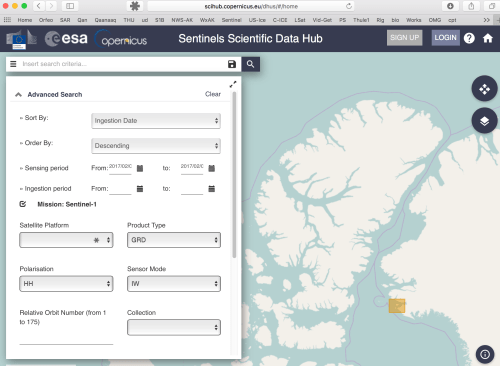
Task: Go to home via house icon
Action: click(x=488, y=38)
